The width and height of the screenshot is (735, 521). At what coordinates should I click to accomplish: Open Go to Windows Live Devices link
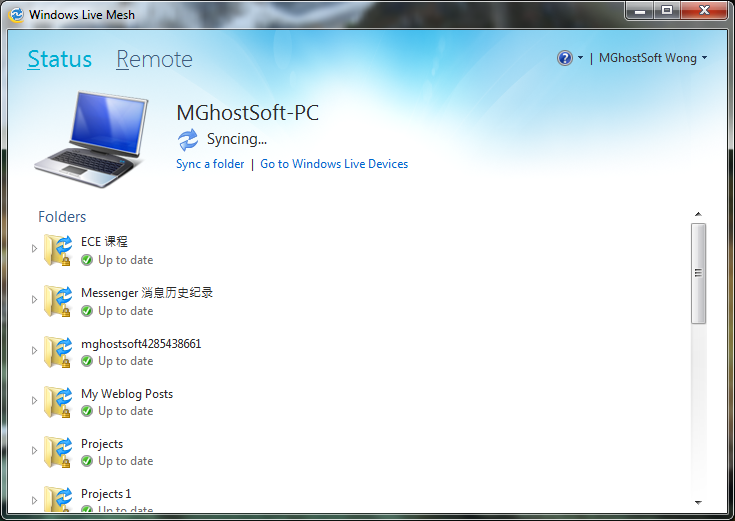[x=334, y=164]
